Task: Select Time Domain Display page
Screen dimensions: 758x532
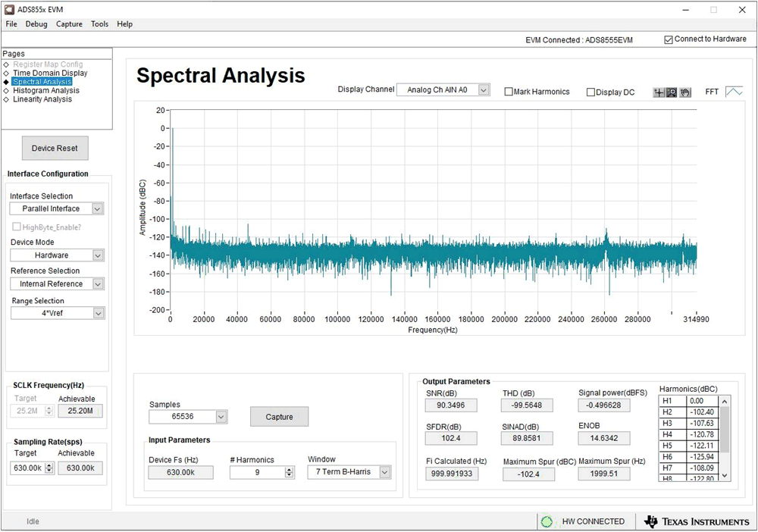Action: (x=50, y=74)
